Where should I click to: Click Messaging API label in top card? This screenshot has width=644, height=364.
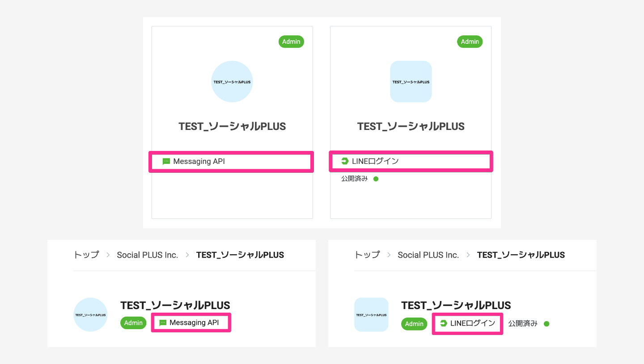[x=199, y=161]
